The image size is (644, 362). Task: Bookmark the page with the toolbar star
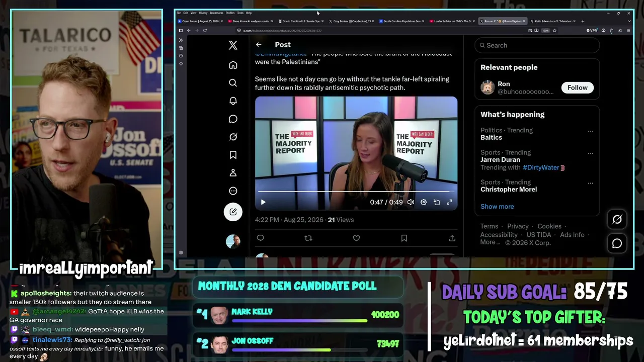[x=554, y=31]
